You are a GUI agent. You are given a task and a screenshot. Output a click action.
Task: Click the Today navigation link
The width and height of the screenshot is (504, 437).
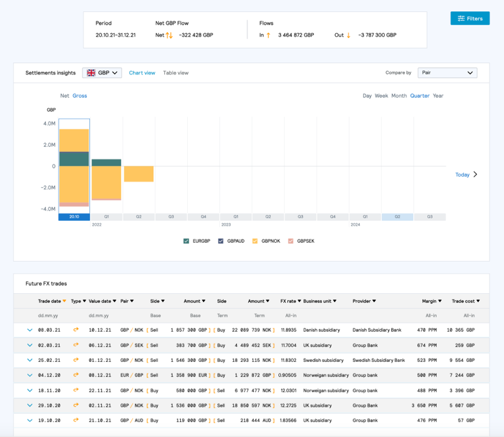point(463,175)
